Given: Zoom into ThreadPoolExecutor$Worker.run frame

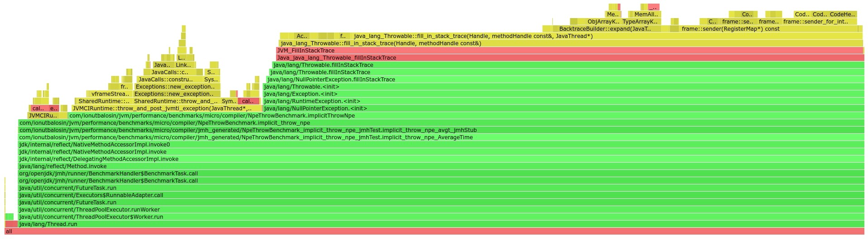Looking at the screenshot, I should (x=441, y=217).
